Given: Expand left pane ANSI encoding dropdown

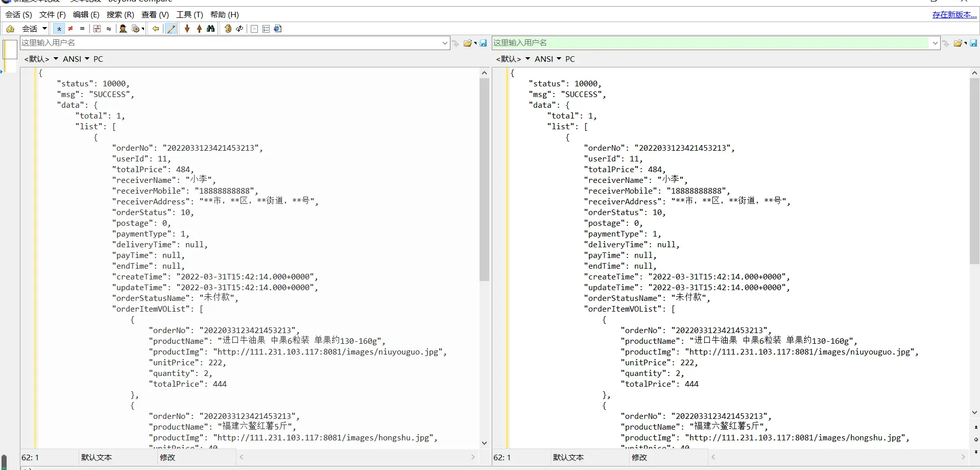Looking at the screenshot, I should coord(87,59).
